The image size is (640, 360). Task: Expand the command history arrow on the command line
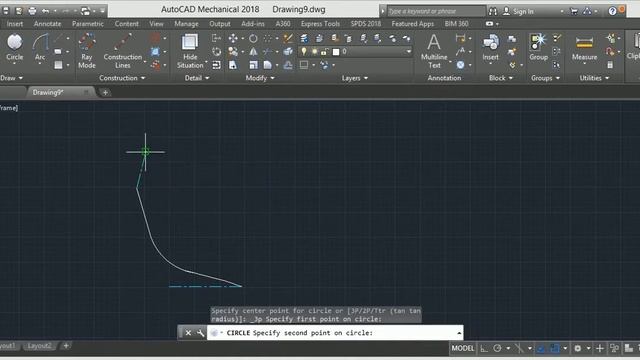459,333
